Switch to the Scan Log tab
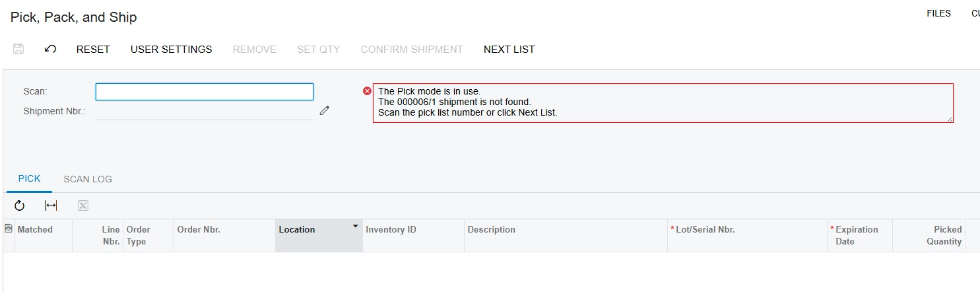The height and width of the screenshot is (294, 980). pos(88,179)
